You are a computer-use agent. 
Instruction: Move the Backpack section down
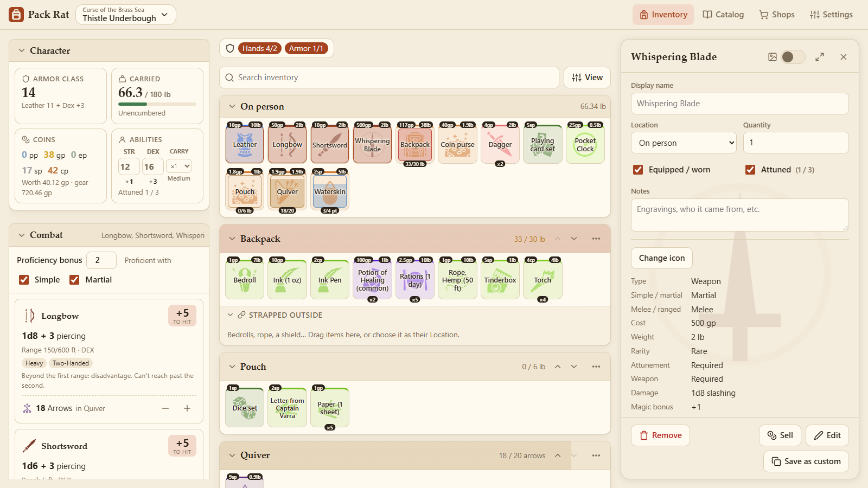[574, 239]
